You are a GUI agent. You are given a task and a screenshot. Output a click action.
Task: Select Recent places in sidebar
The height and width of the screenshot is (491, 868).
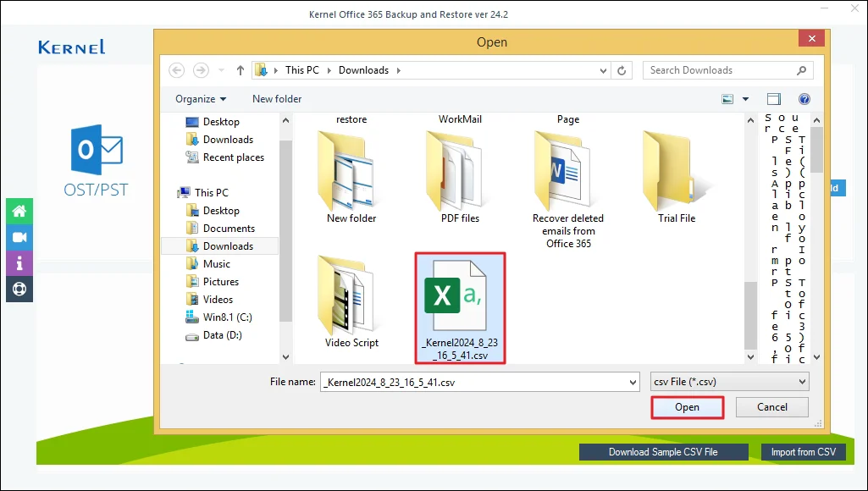click(x=225, y=157)
